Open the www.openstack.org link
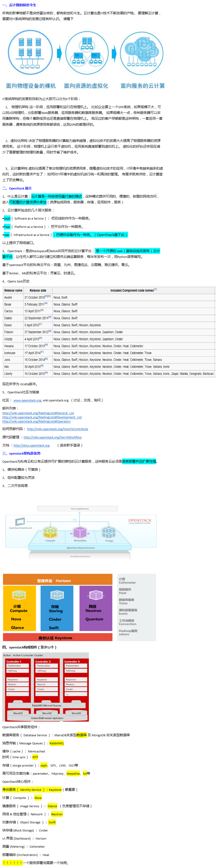Screen dimensions: 217x868 click(27, 400)
